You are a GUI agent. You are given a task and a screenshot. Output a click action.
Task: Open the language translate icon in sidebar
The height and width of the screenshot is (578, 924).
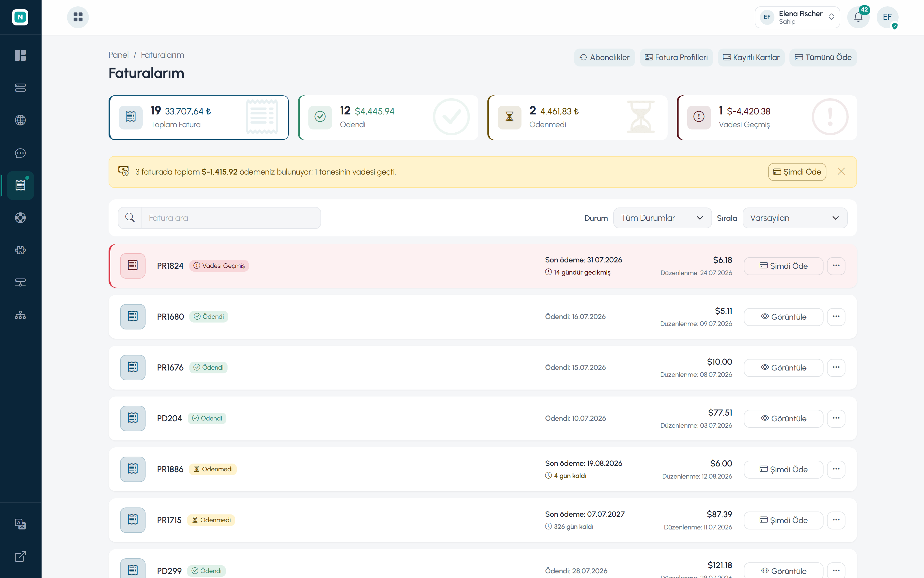click(20, 524)
